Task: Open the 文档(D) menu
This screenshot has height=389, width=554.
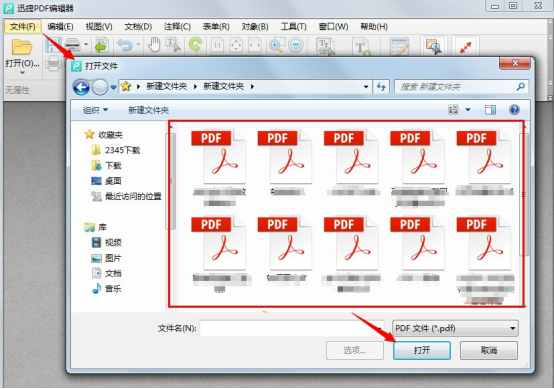Action: pos(138,27)
